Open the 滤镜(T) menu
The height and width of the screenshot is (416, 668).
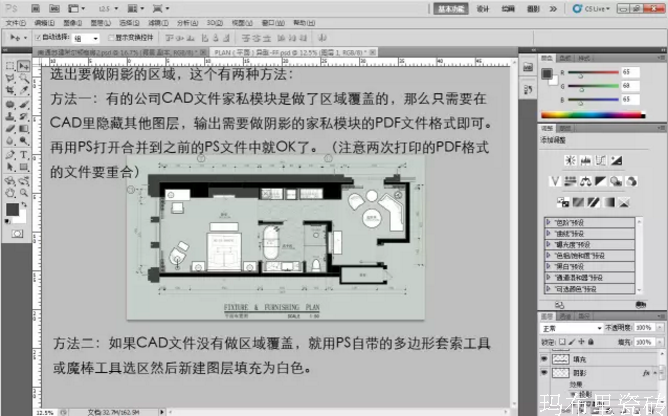158,23
